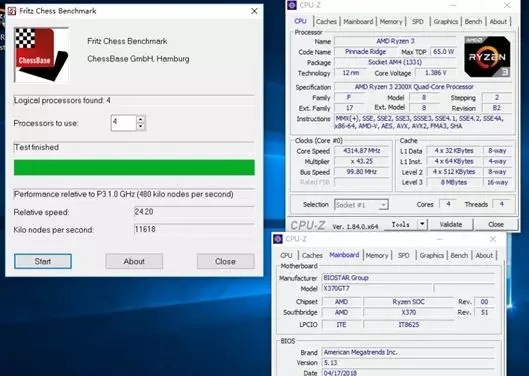Select the CPU tab in the top CPU-Z window

[x=300, y=21]
